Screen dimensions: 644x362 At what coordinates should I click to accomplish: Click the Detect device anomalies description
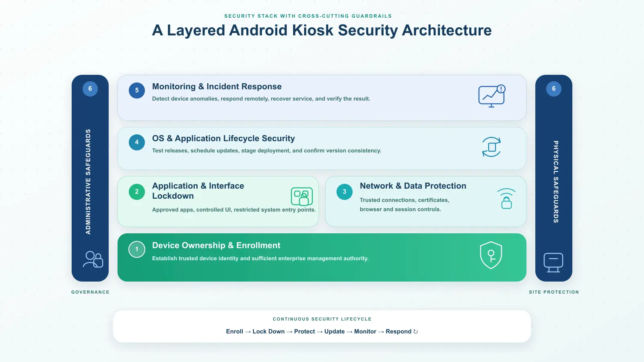(x=261, y=99)
